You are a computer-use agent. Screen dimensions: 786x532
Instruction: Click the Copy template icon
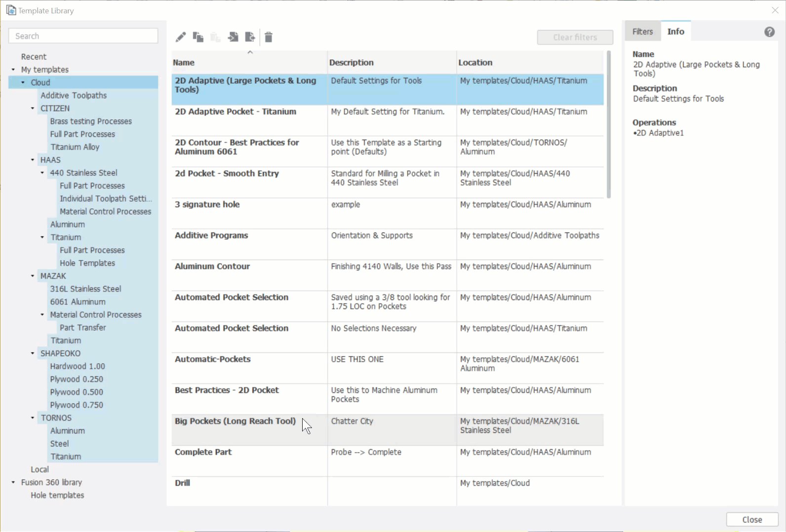(198, 37)
